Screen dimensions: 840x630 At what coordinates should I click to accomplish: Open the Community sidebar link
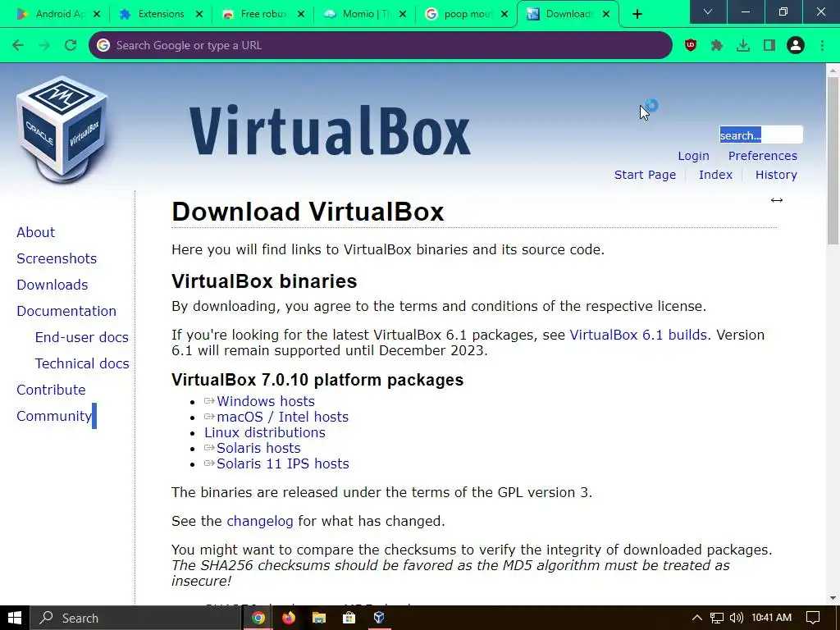[x=54, y=416]
